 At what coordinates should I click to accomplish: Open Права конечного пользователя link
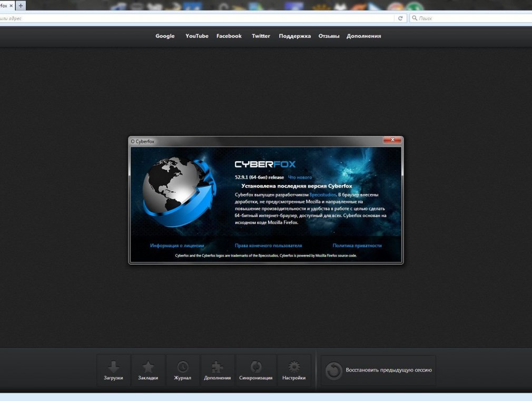click(269, 246)
